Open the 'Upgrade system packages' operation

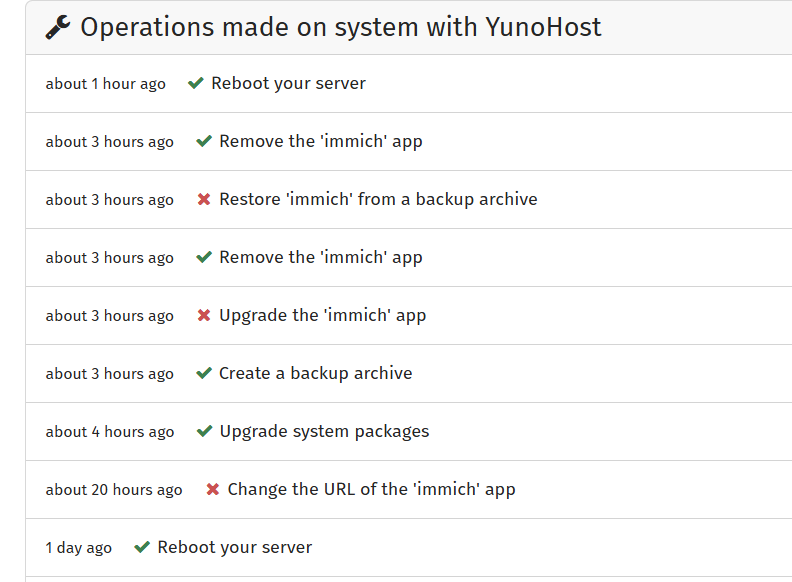click(324, 432)
